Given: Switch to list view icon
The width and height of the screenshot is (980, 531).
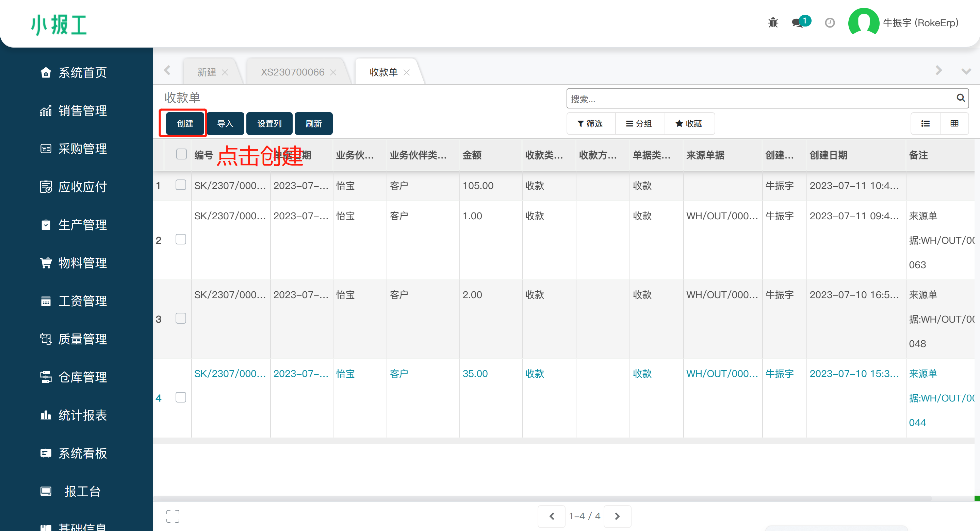Looking at the screenshot, I should coord(925,123).
